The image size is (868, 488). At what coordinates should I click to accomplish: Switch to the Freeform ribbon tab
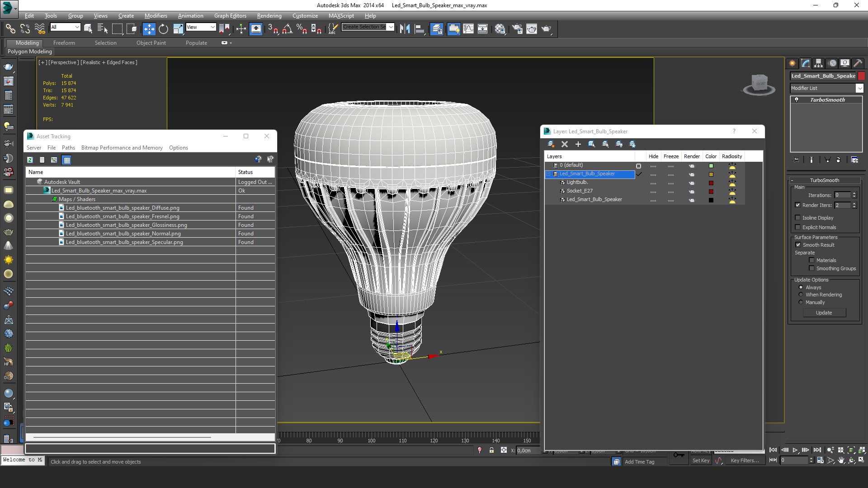(64, 43)
